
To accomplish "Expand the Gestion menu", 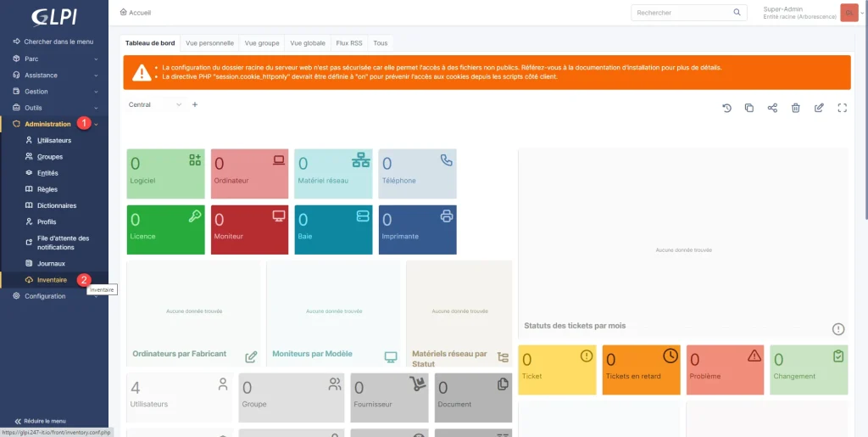I will (x=54, y=92).
